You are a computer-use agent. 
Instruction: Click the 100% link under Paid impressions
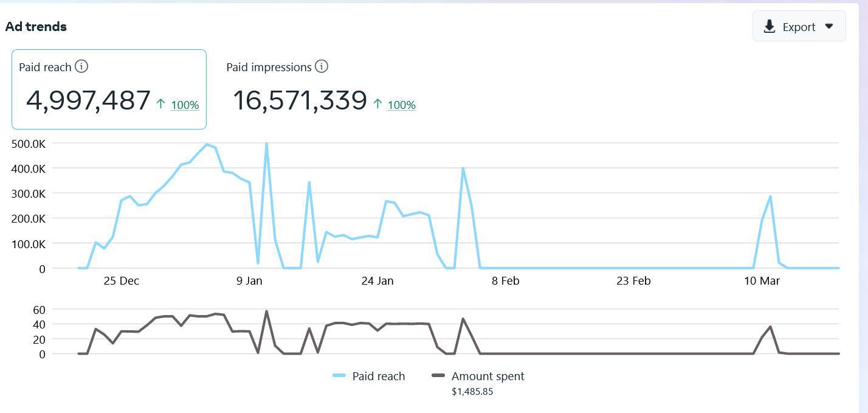click(403, 105)
